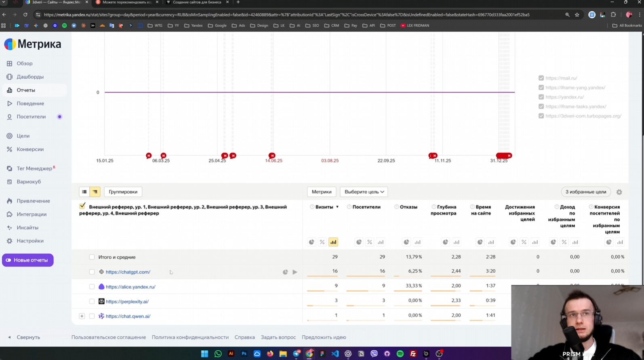Image resolution: width=644 pixels, height=360 pixels.
Task: Select checkbox for https://perplexity.ai/ row
Action: (92, 301)
